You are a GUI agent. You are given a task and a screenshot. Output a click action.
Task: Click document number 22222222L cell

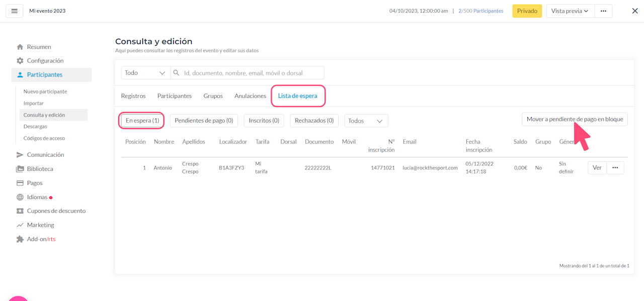pos(318,168)
